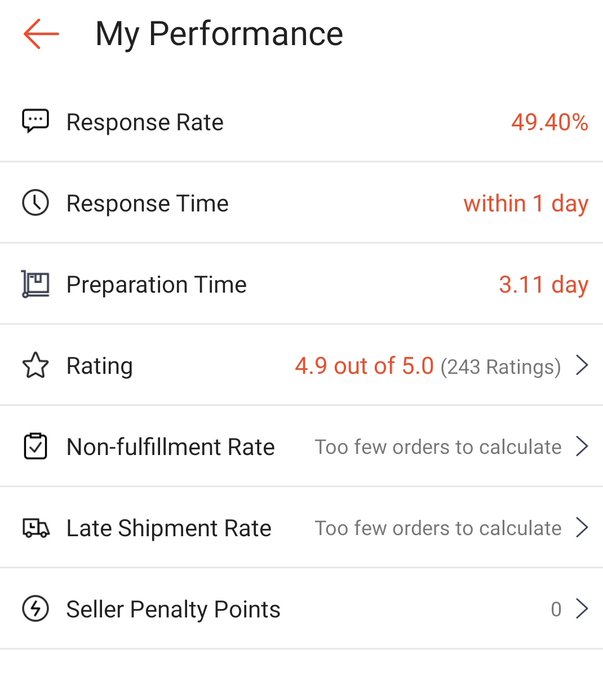Expand Seller Penalty Points chevron

point(582,609)
